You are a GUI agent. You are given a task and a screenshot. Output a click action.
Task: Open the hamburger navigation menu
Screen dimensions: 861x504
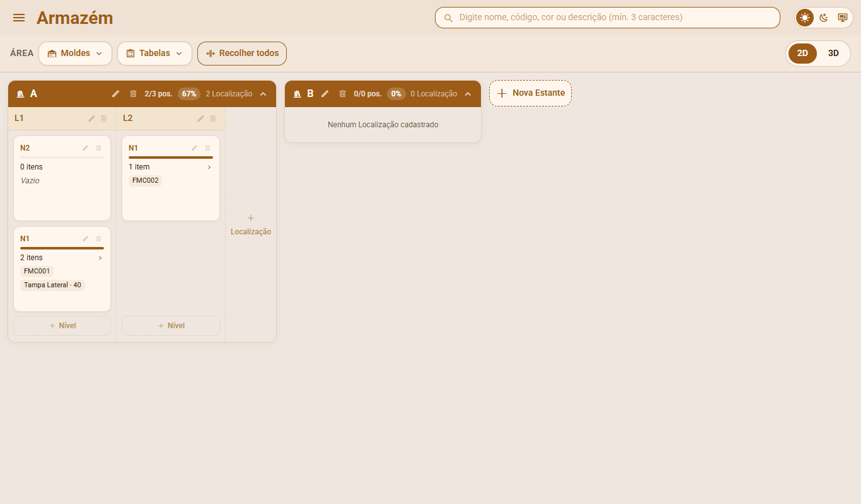pyautogui.click(x=19, y=18)
